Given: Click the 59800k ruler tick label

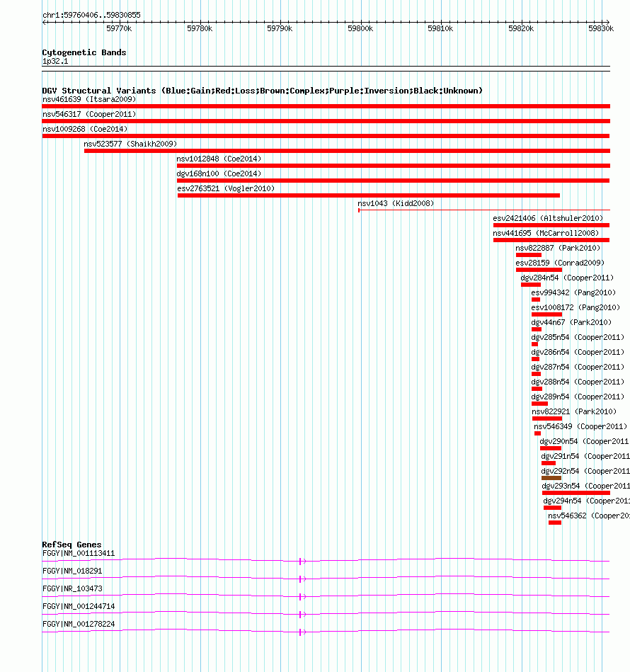Looking at the screenshot, I should (360, 29).
